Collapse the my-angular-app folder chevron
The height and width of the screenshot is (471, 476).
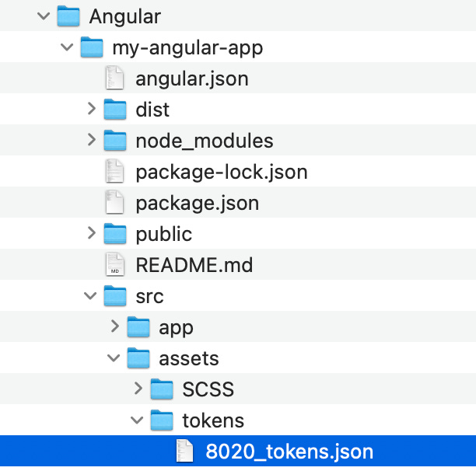67,47
